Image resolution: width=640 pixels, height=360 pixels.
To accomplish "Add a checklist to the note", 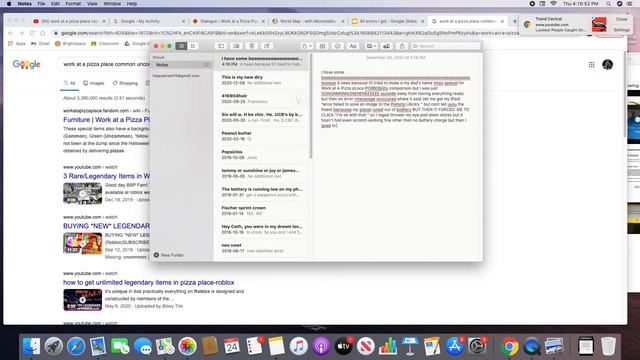I will point(337,46).
